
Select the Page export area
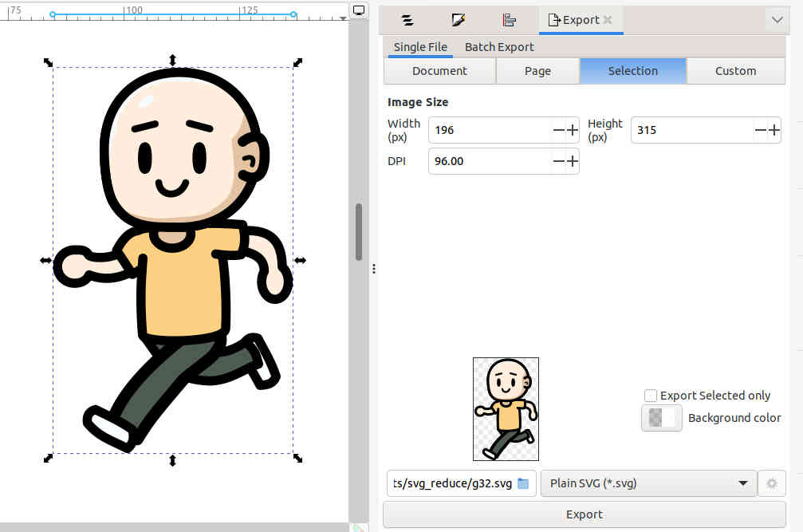(x=537, y=71)
